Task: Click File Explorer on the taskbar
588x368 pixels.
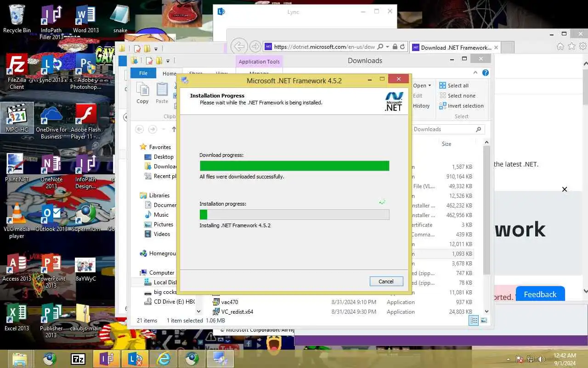Action: tap(21, 358)
